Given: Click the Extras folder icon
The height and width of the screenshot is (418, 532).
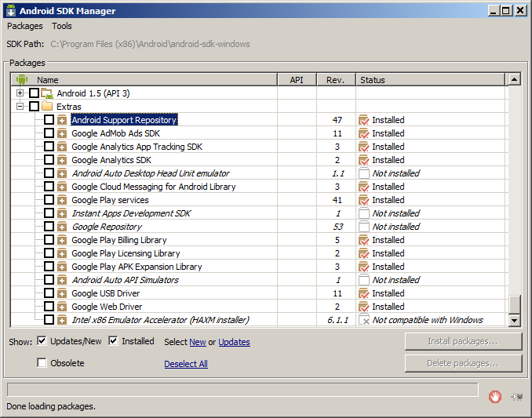Looking at the screenshot, I should tap(47, 107).
